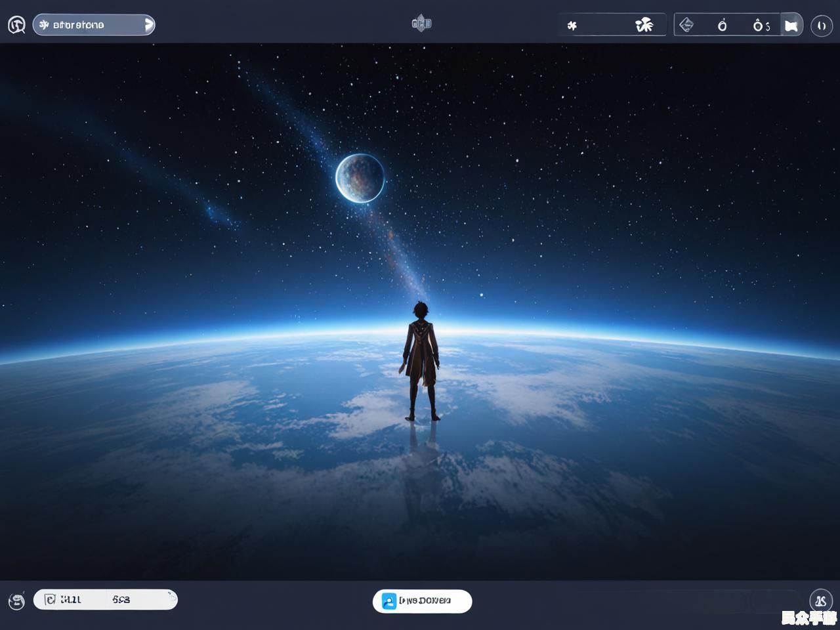The width and height of the screenshot is (840, 630).
Task: Click the first circle counter icon in the top-right panel
Action: click(x=723, y=25)
